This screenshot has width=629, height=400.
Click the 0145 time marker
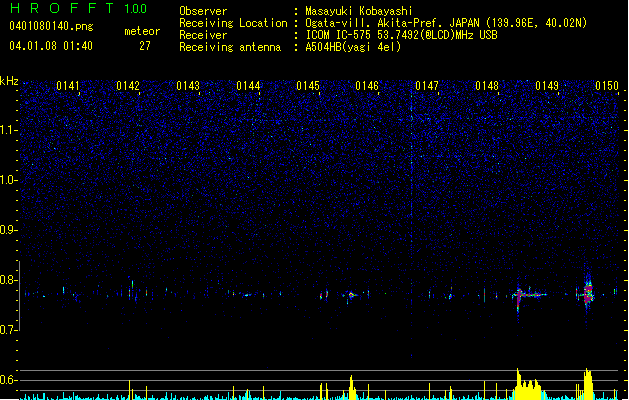(308, 86)
